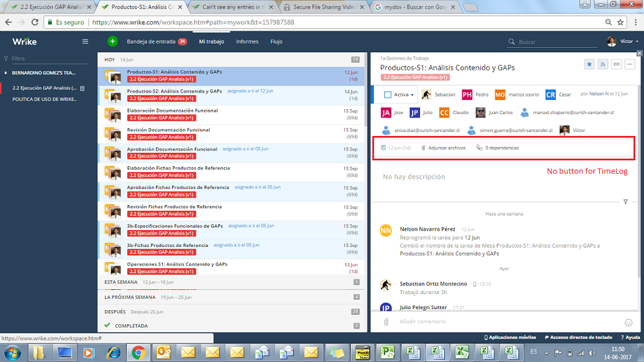Viewport: 644px width, 362px height.
Task: Open Accesos directos de teclado link
Action: pyautogui.click(x=578, y=338)
